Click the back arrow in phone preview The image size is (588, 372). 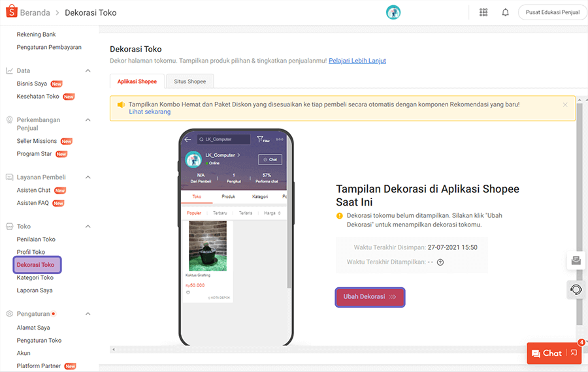coord(188,140)
